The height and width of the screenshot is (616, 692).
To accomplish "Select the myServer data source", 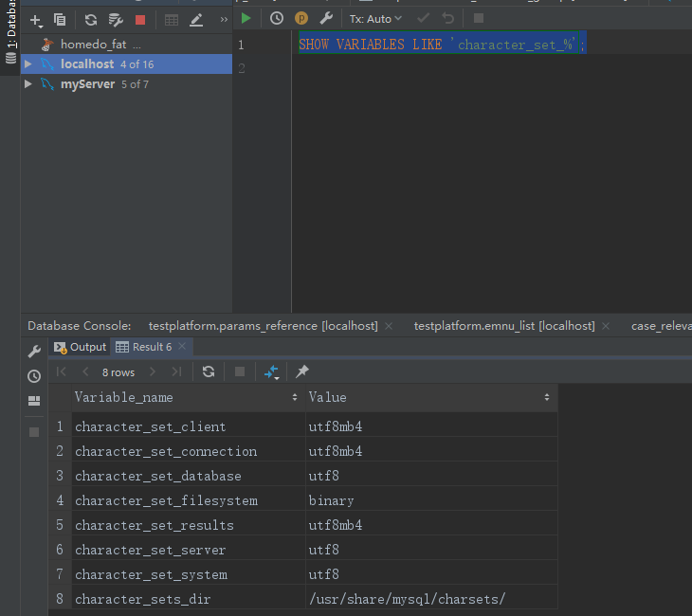I will coord(88,83).
